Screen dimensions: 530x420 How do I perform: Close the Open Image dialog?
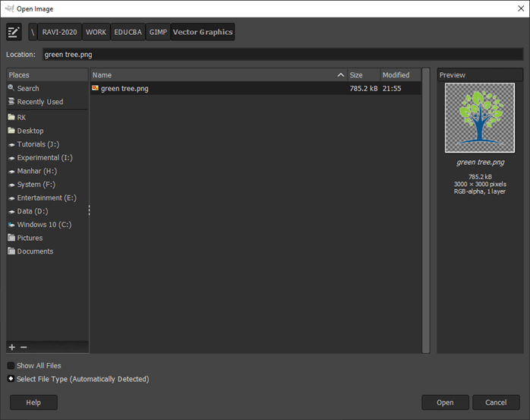tap(521, 8)
